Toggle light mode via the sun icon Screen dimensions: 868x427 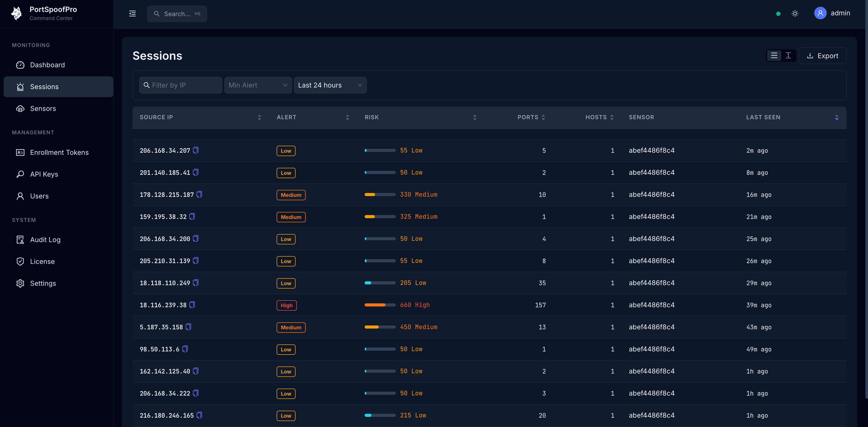pos(795,14)
